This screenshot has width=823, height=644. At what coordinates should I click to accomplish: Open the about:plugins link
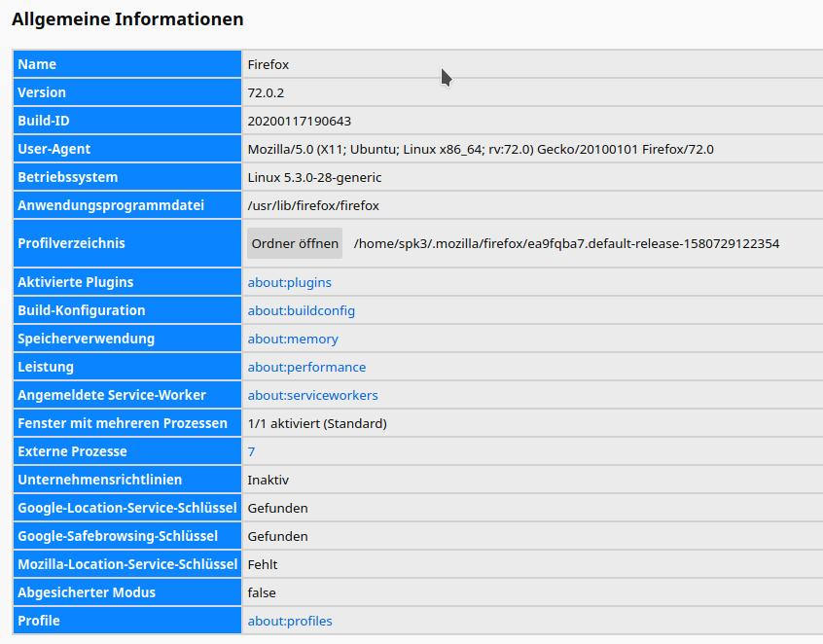click(x=289, y=282)
